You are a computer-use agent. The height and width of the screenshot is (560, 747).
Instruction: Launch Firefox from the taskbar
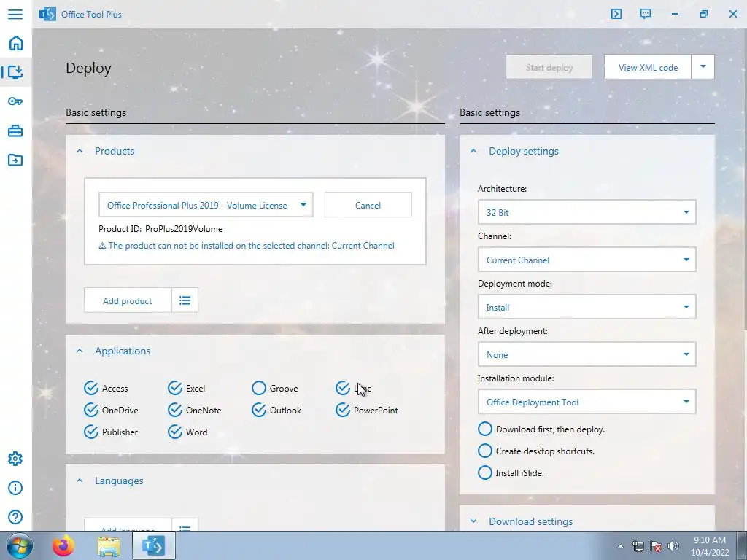(x=63, y=545)
